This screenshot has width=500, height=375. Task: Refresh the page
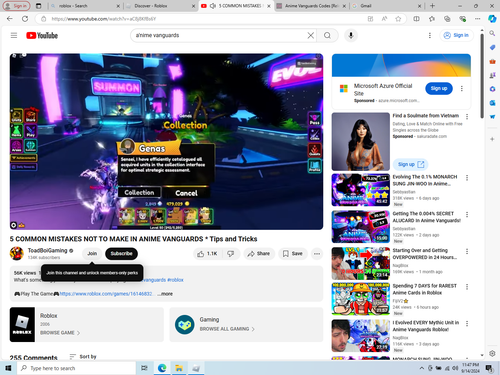coord(25,19)
